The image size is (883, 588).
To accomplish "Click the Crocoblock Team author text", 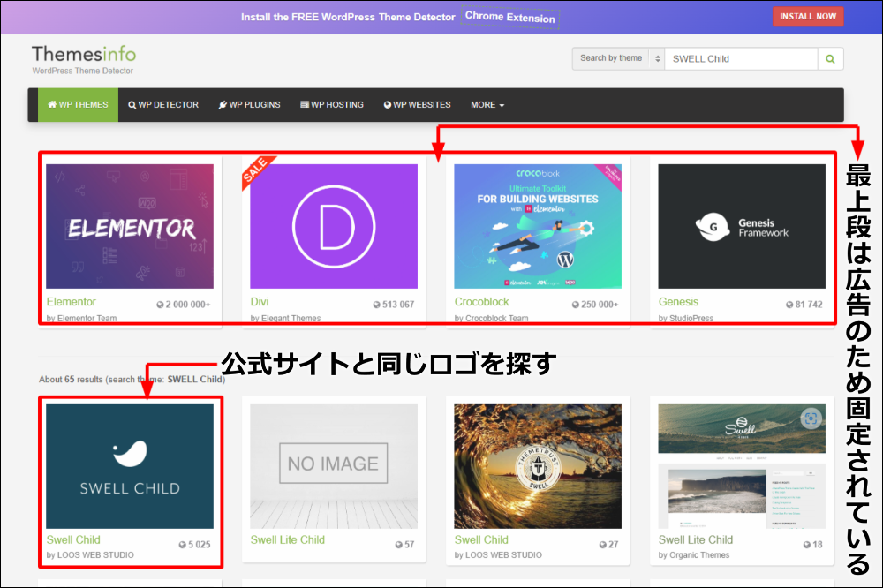I will (497, 318).
